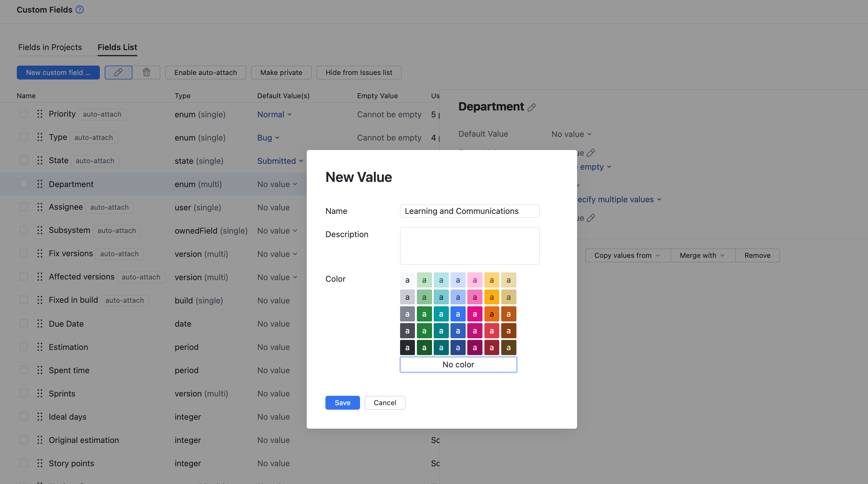
Task: Edit the selected field with the pencil icon
Action: 118,72
